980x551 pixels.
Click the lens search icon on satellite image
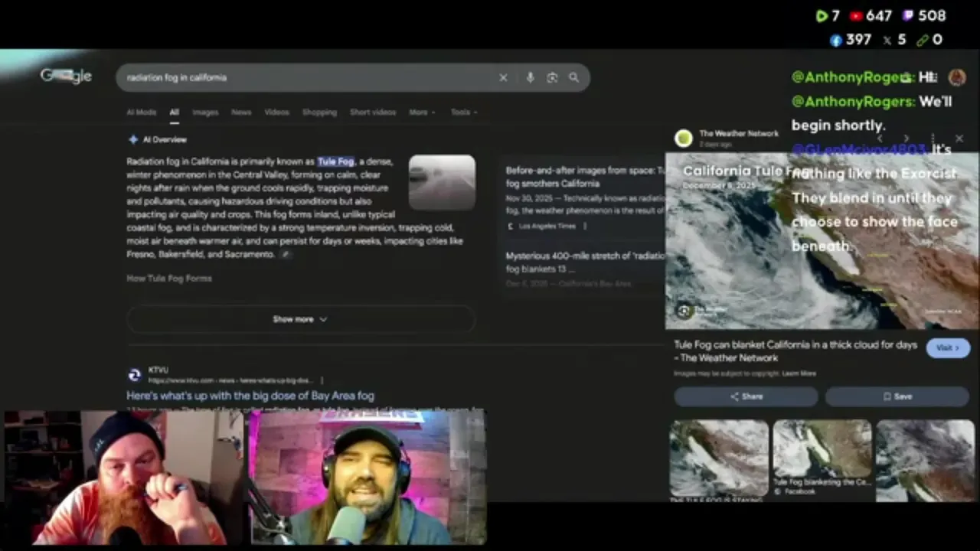point(683,310)
